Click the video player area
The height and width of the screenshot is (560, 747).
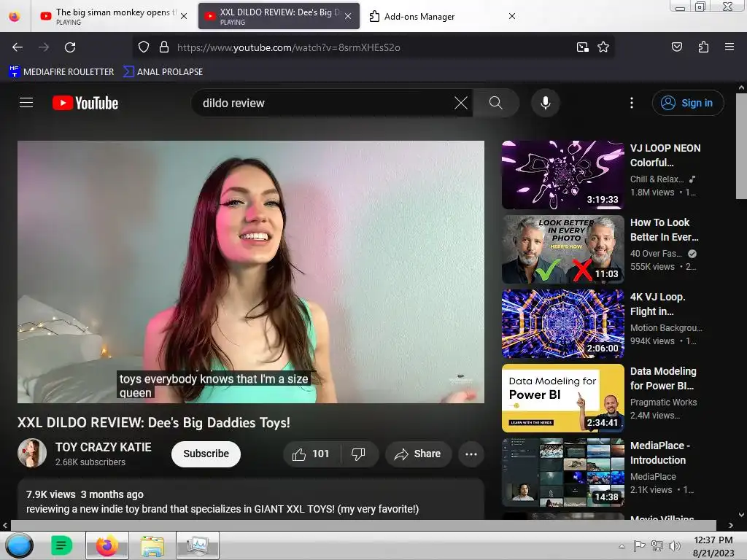coord(251,271)
